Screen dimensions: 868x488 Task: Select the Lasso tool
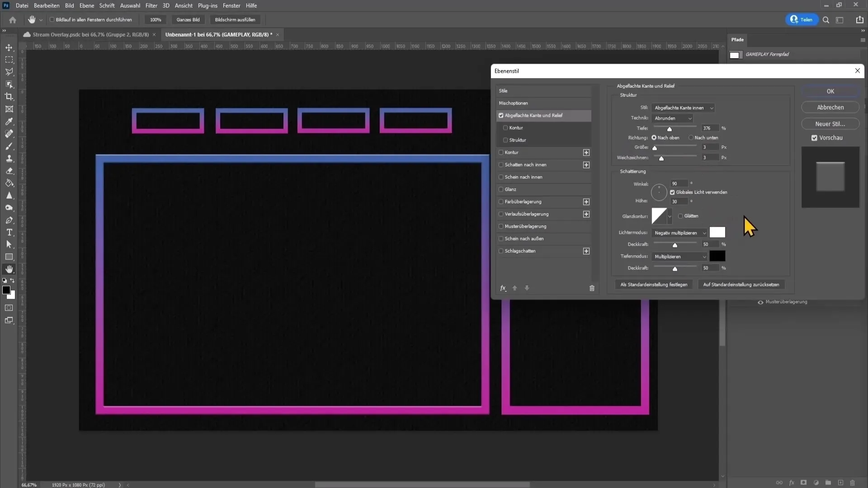pyautogui.click(x=9, y=72)
